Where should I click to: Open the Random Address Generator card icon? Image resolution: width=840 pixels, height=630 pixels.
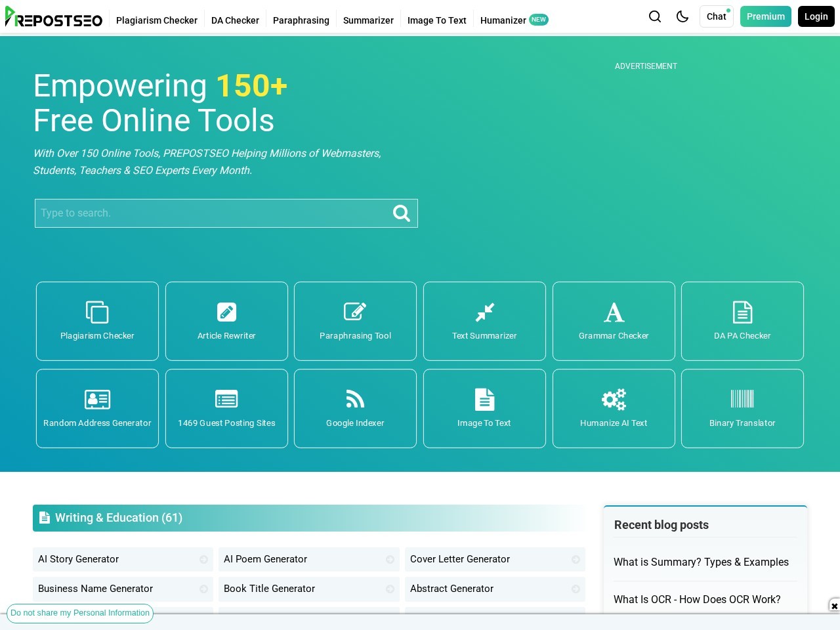97,399
